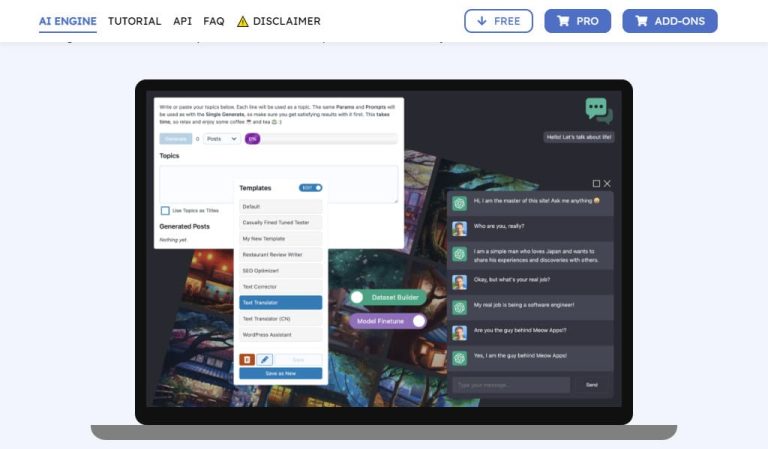768x449 pixels.
Task: Click the chat window maximize square icon
Action: 596,184
